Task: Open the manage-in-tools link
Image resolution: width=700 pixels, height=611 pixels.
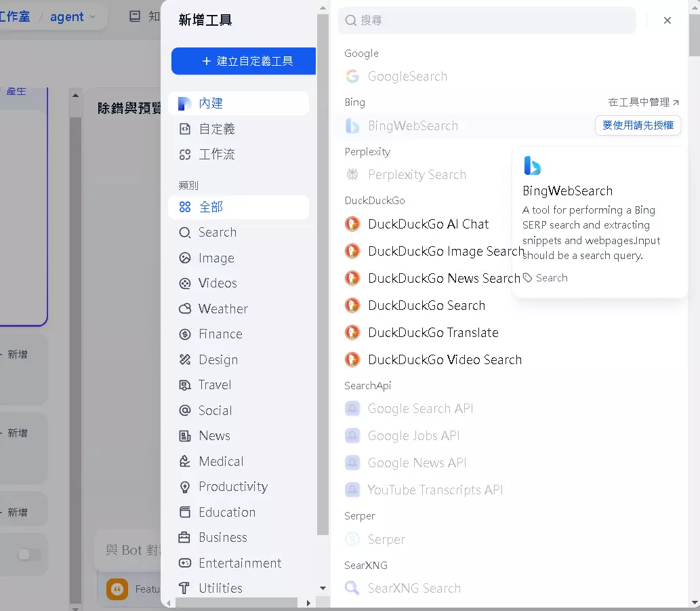Action: (643, 102)
